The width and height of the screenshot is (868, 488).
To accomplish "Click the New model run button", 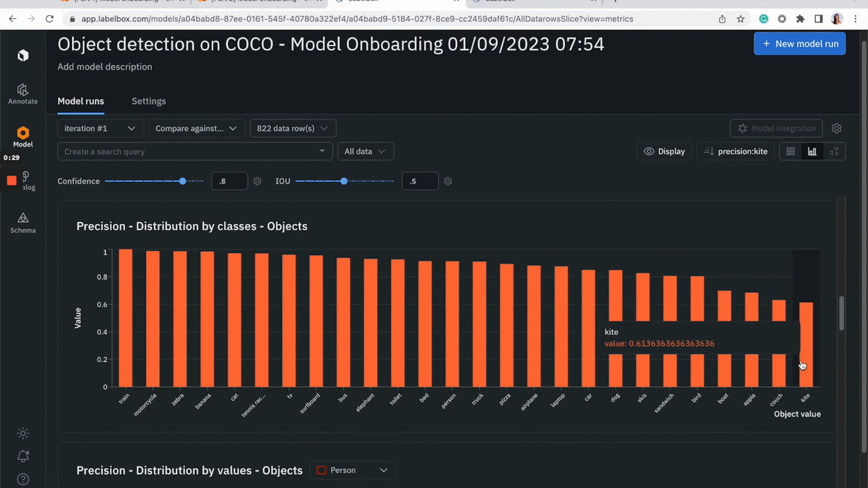I will (799, 44).
